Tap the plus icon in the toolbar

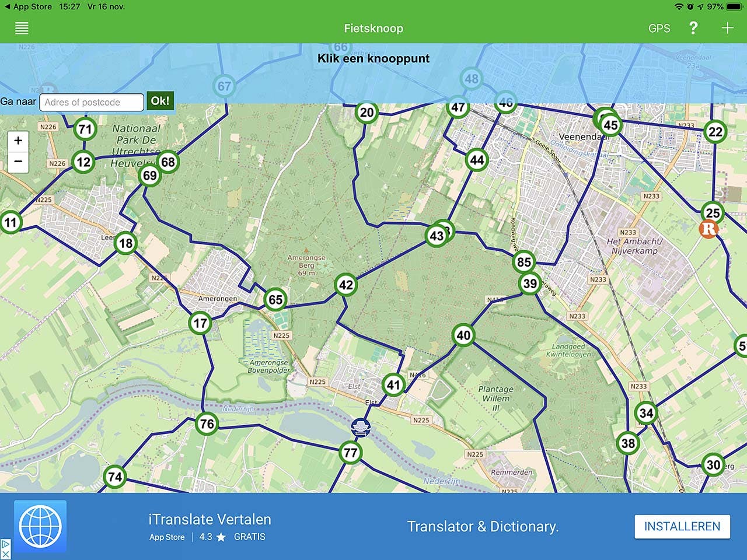pos(727,27)
